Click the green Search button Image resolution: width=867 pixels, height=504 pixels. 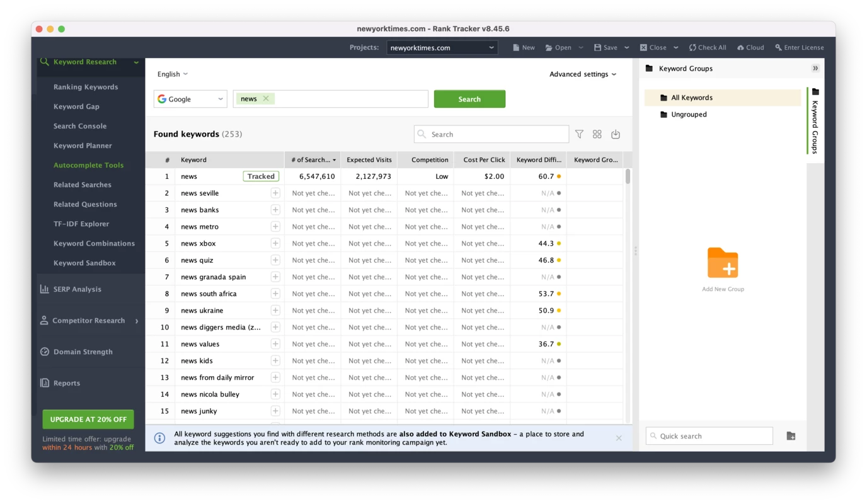coord(469,99)
